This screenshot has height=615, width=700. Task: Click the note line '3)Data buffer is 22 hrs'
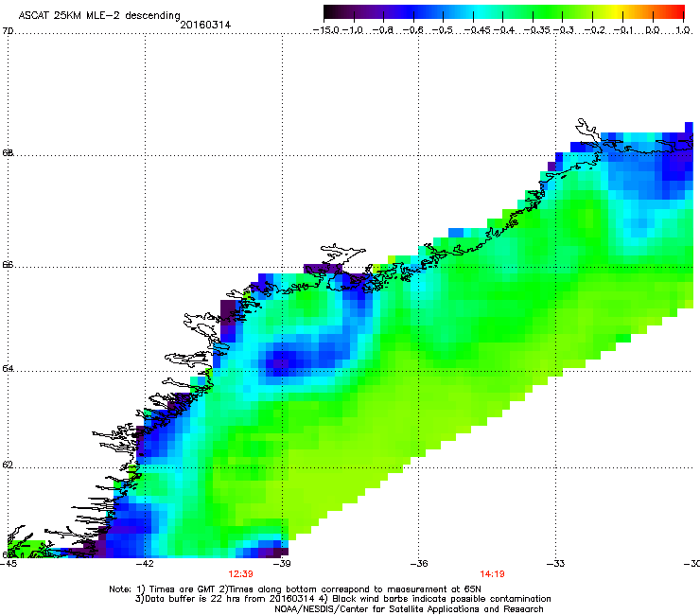click(x=342, y=599)
